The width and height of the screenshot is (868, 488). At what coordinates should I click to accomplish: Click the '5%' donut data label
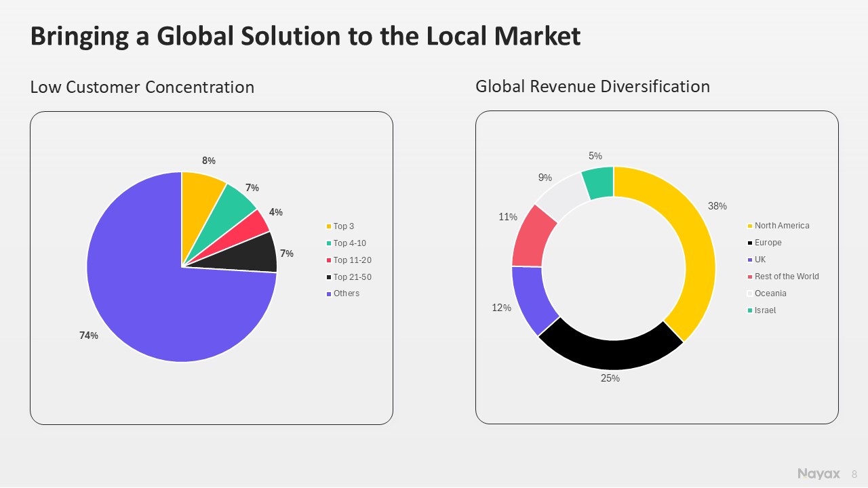pos(595,156)
